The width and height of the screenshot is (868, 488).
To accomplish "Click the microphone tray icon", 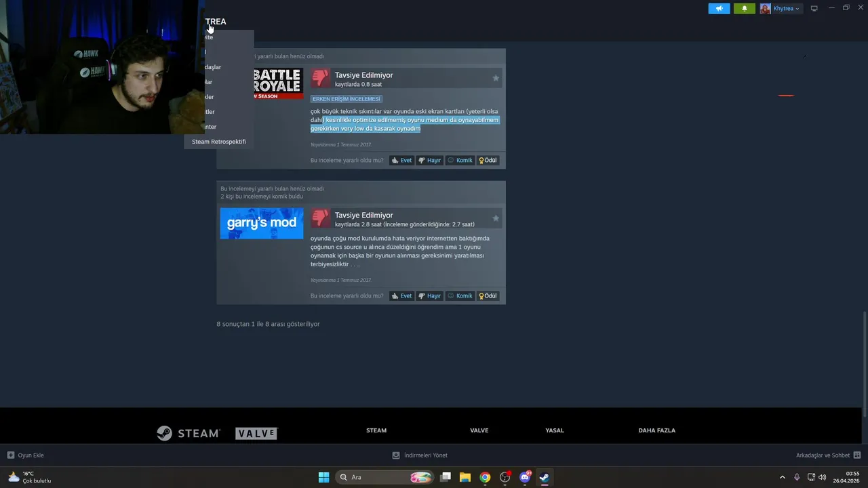I will 797,477.
